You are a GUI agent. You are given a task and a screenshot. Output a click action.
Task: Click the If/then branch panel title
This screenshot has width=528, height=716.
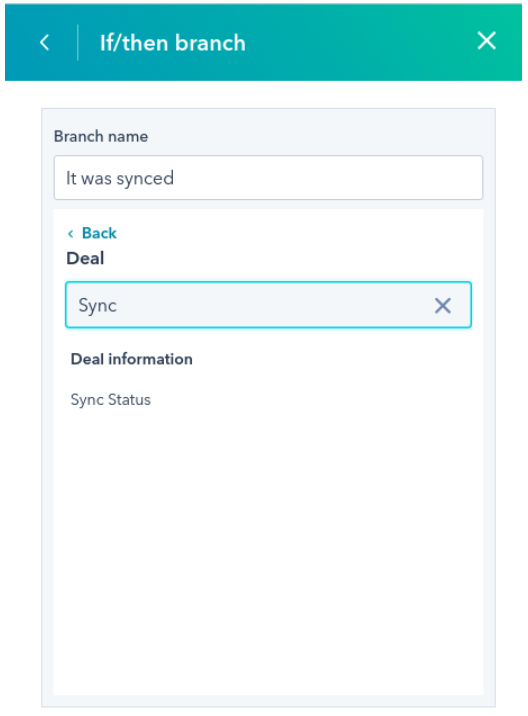pos(173,43)
